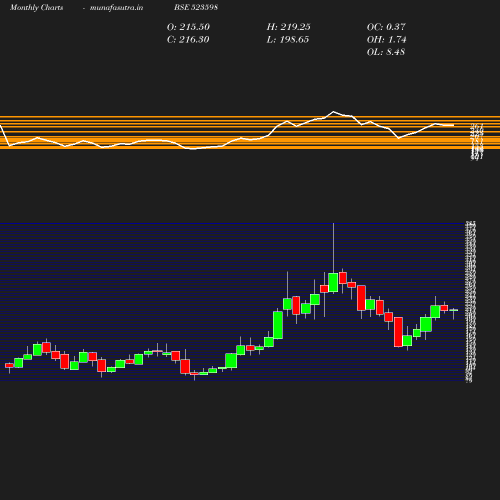Viewport: 500px width, 500px height.
Task: Click the peak of the white indicator line
Action: click(333, 112)
